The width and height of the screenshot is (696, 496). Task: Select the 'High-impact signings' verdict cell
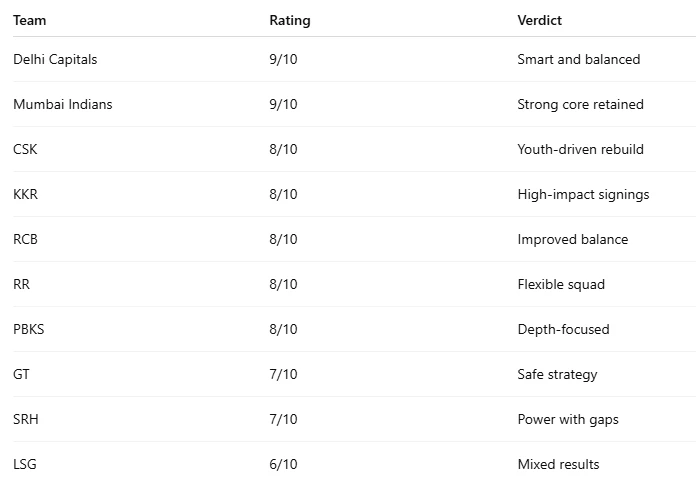(583, 194)
